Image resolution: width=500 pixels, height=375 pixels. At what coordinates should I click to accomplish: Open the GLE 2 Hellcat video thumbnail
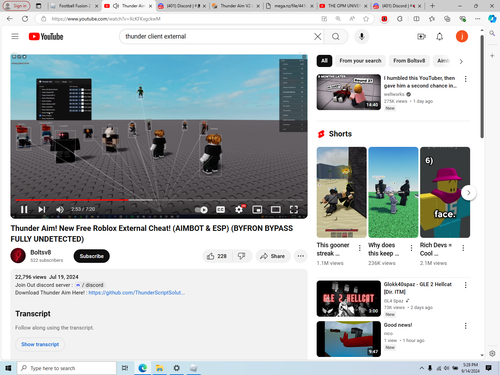click(x=349, y=299)
